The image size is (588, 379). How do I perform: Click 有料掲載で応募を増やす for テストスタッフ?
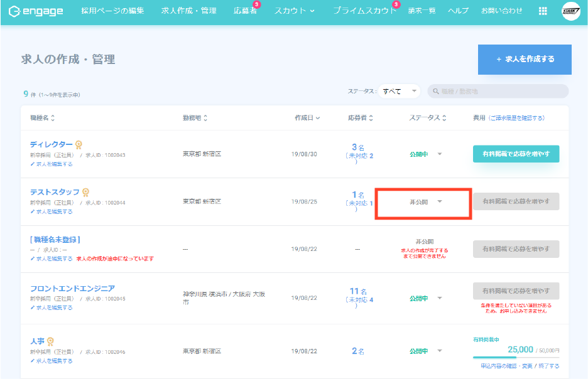click(516, 201)
